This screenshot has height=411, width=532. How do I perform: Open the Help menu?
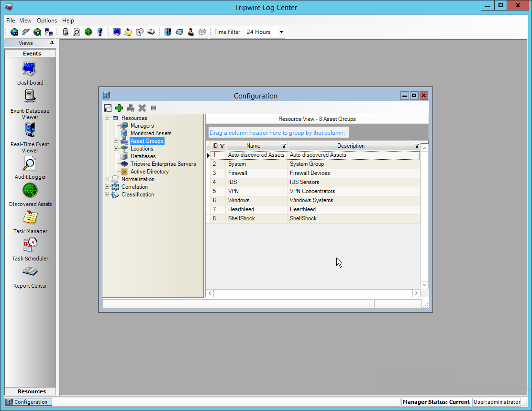coord(68,21)
